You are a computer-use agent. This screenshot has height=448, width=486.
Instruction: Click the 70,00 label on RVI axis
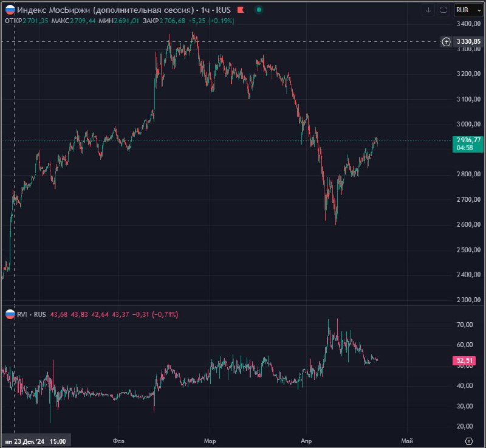tap(465, 325)
